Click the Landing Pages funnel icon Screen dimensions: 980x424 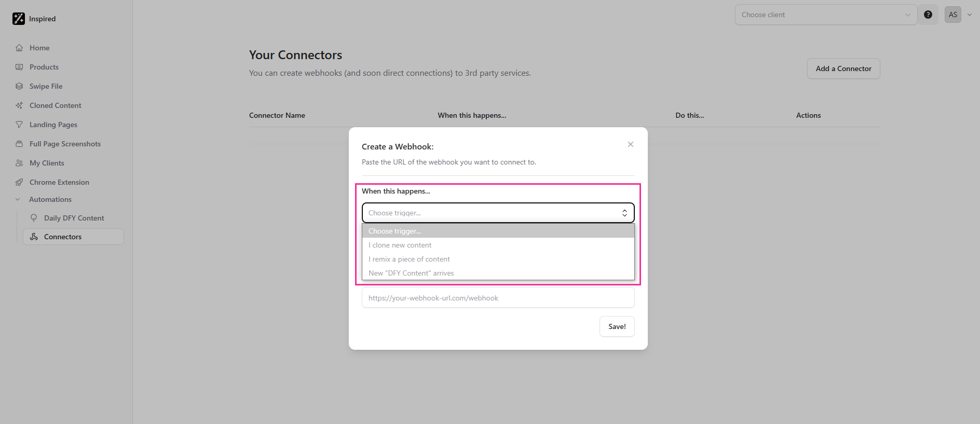coord(19,125)
